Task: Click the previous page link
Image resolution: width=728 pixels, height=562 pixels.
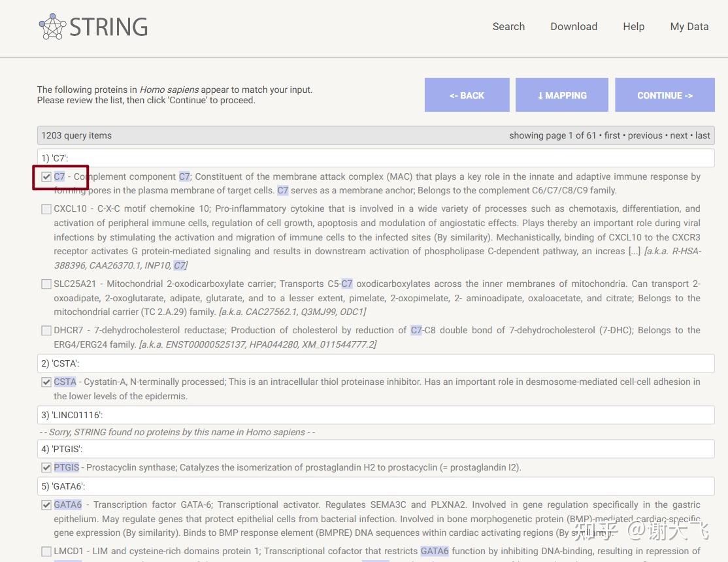Action: [645, 136]
